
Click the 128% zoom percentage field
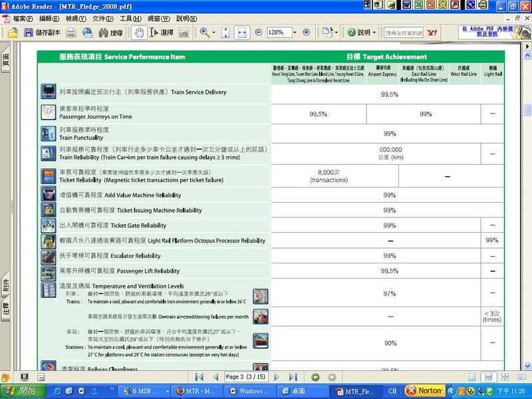coord(279,33)
